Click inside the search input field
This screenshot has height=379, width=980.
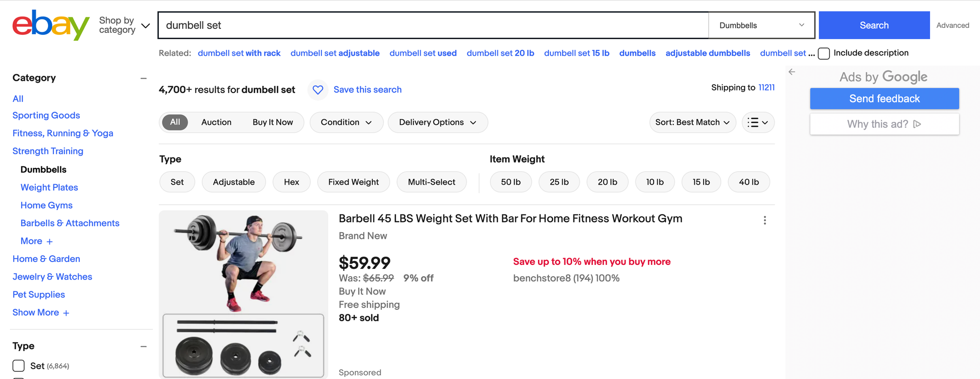pos(431,25)
